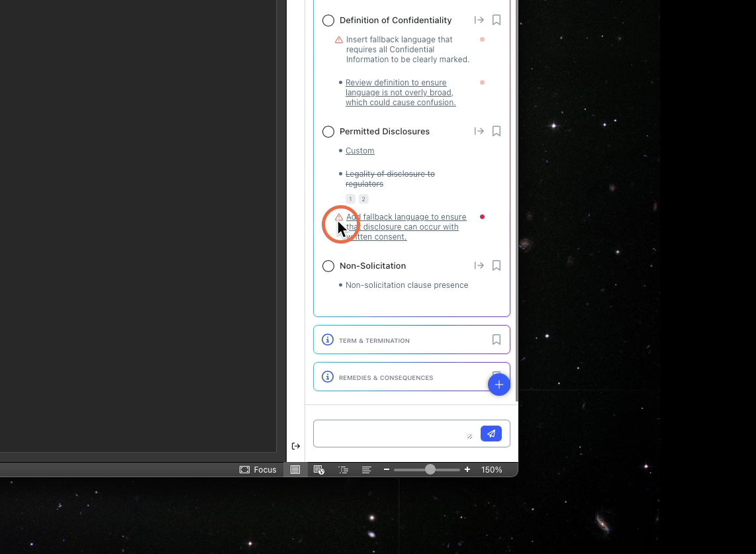756x554 pixels.
Task: Click red status dot beside Add fallback language
Action: (482, 217)
